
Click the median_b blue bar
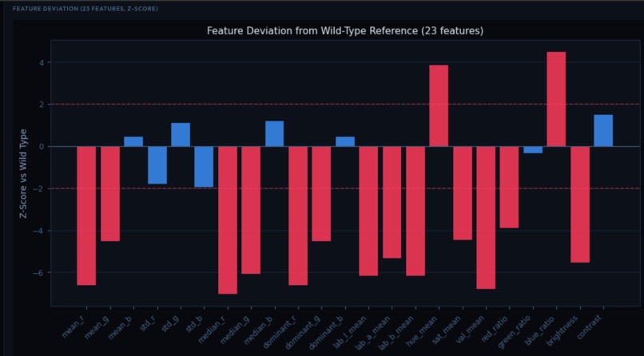274,134
